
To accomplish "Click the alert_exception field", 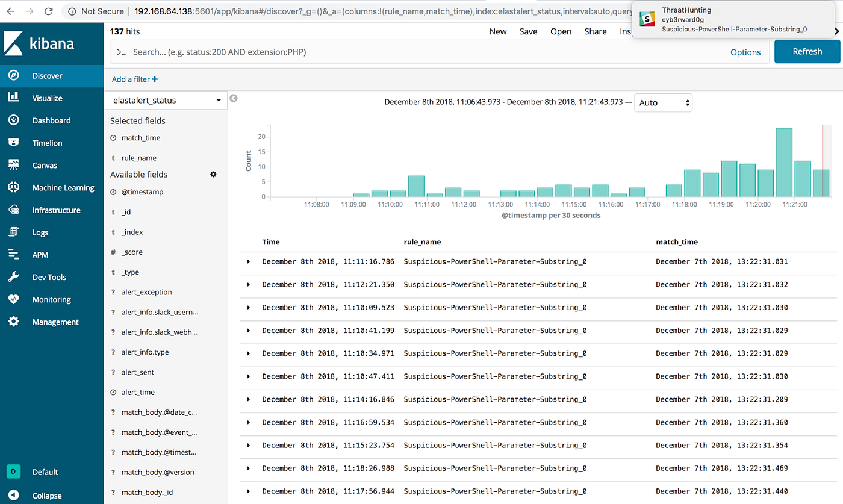I will click(146, 292).
